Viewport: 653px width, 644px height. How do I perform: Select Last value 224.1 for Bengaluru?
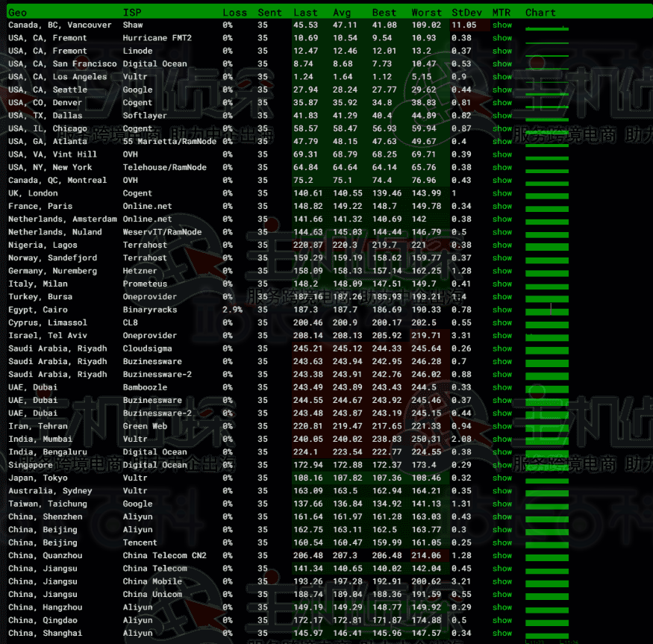[x=305, y=451]
